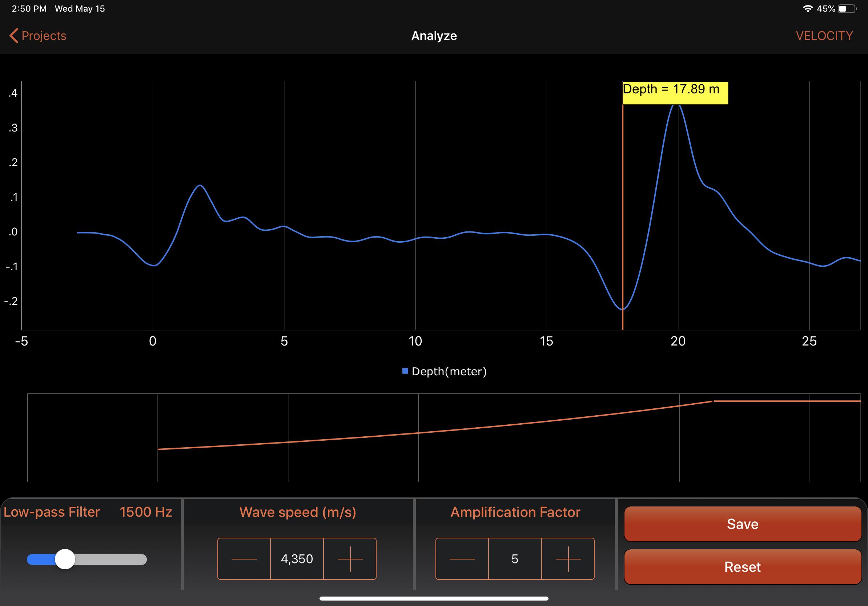Toggle Depth(meter) legend series marker
Viewport: 868px width, 606px height.
tap(405, 371)
